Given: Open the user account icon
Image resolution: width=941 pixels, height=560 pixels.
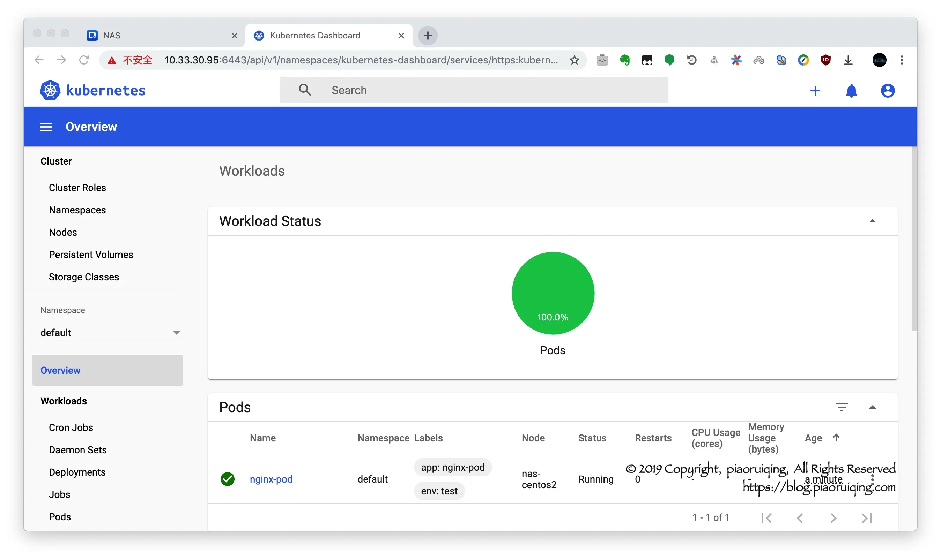Looking at the screenshot, I should click(887, 91).
